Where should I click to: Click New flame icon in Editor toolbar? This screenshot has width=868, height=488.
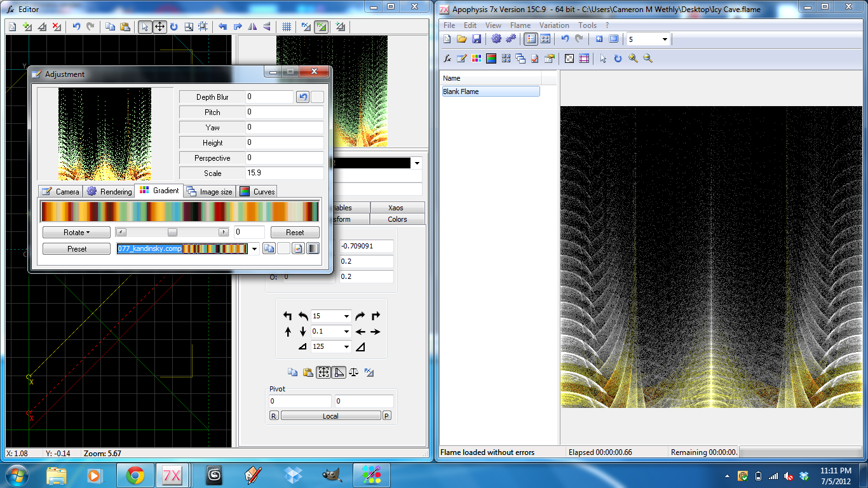(13, 27)
